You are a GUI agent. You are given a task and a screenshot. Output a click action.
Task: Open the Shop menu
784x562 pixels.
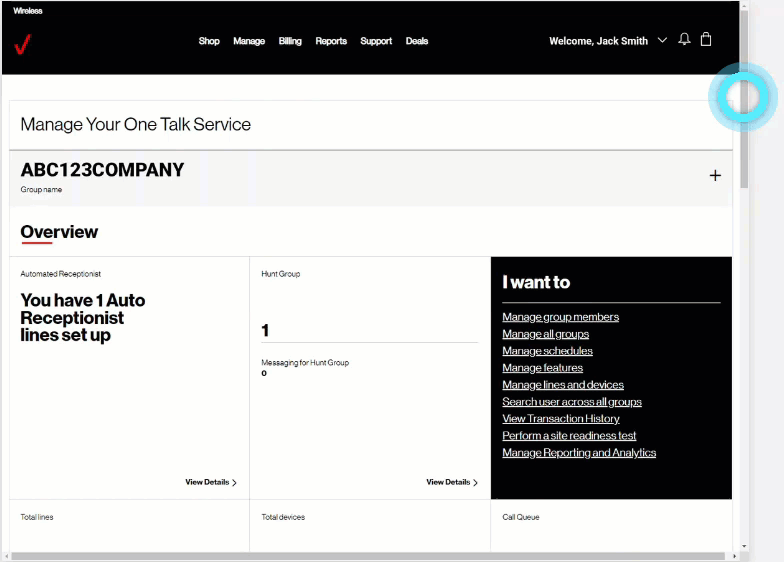(209, 41)
